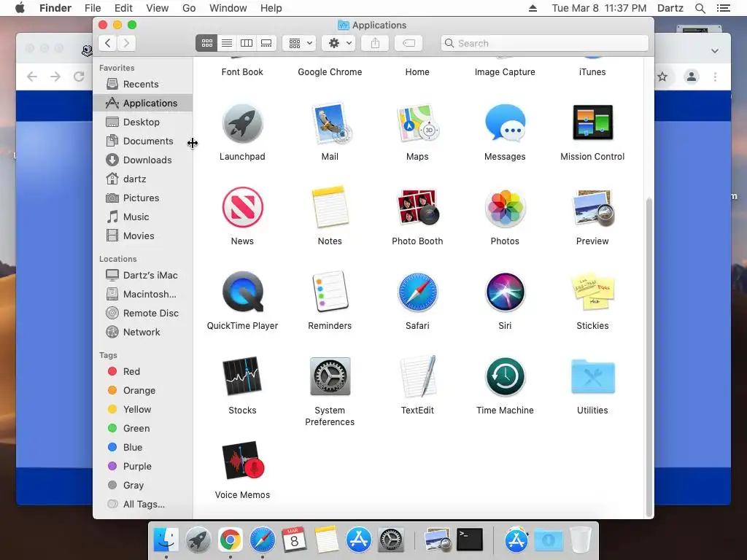The image size is (747, 560).
Task: Open the Launchpad application icon
Action: [242, 123]
